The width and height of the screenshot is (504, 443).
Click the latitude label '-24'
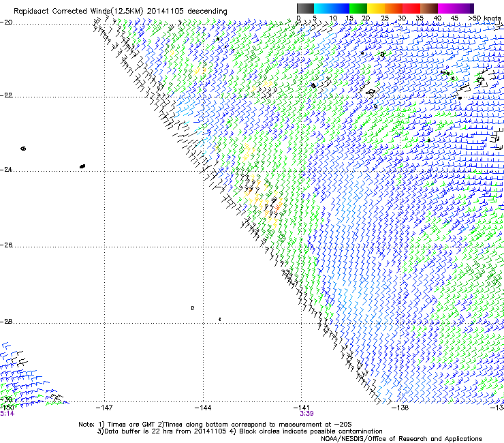click(x=6, y=169)
